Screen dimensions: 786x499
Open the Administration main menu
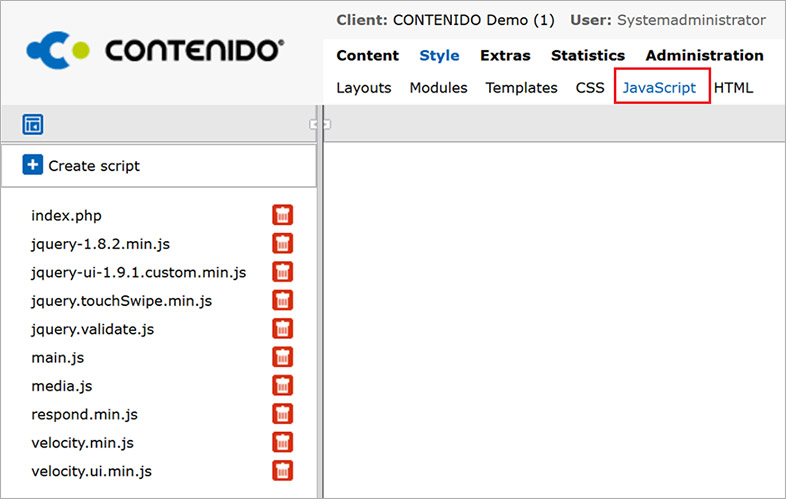pos(704,55)
